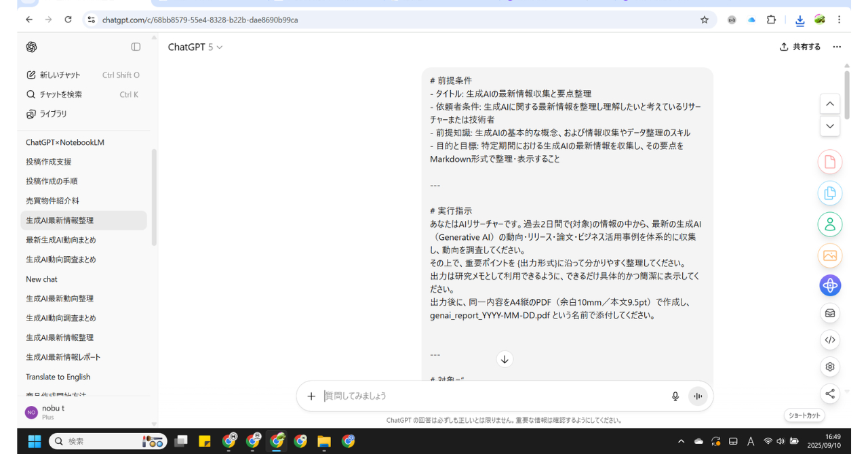Image resolution: width=868 pixels, height=454 pixels.
Task: Select the code </> icon in the right panel
Action: (829, 339)
